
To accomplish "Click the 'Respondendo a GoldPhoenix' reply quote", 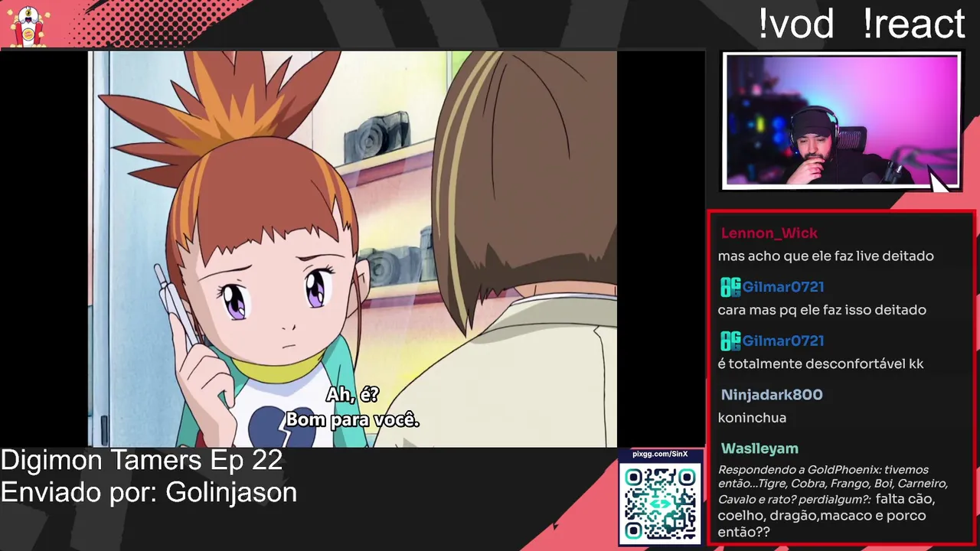I will (833, 484).
